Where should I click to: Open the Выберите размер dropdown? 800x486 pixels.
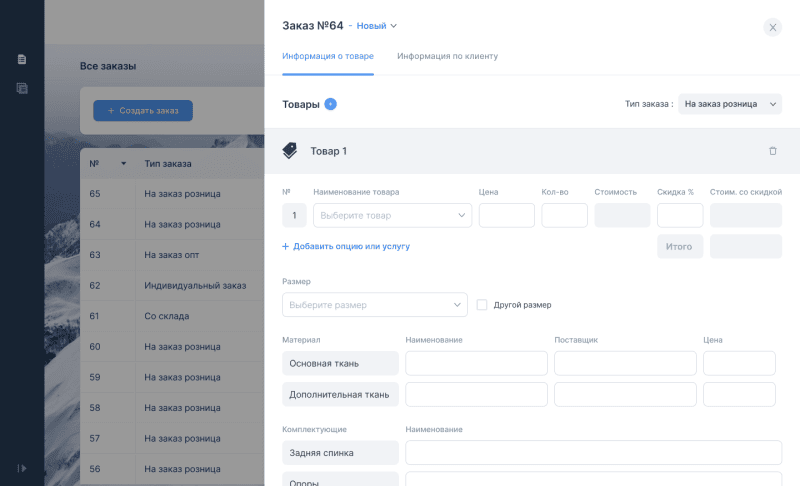point(374,304)
